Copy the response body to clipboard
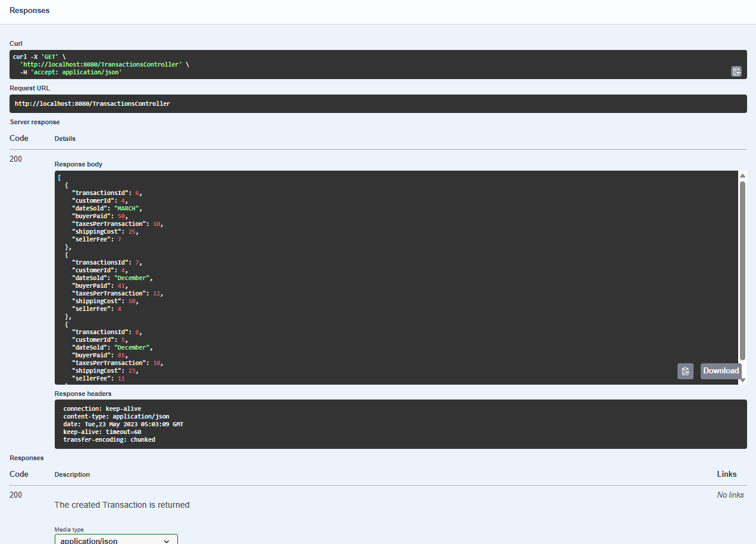756x544 pixels. [x=685, y=371]
